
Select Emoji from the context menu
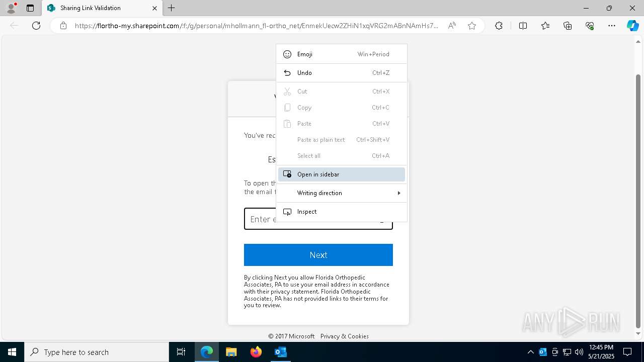342,54
